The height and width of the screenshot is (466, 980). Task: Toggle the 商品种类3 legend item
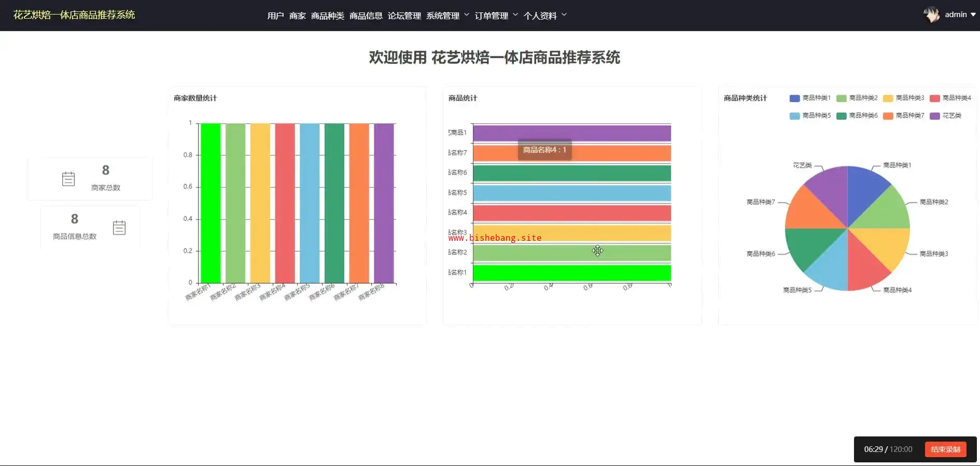point(903,98)
